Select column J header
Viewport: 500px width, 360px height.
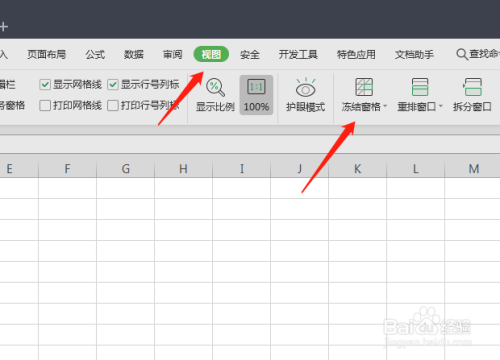click(300, 169)
